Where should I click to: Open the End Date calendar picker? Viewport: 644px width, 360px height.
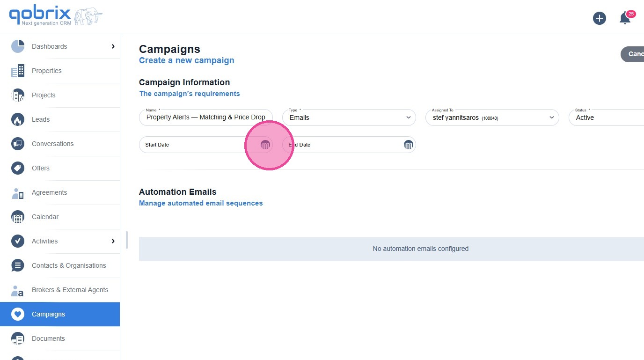click(x=409, y=145)
